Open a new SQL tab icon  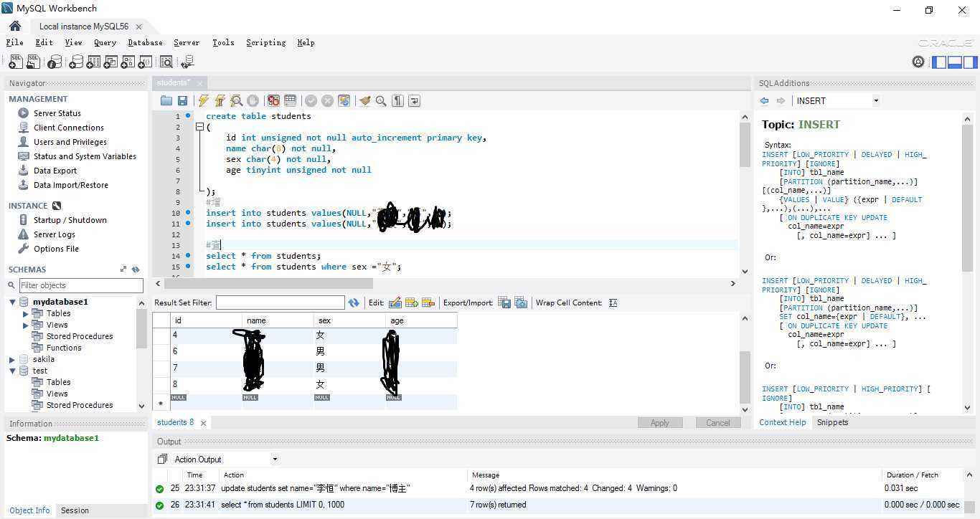15,62
